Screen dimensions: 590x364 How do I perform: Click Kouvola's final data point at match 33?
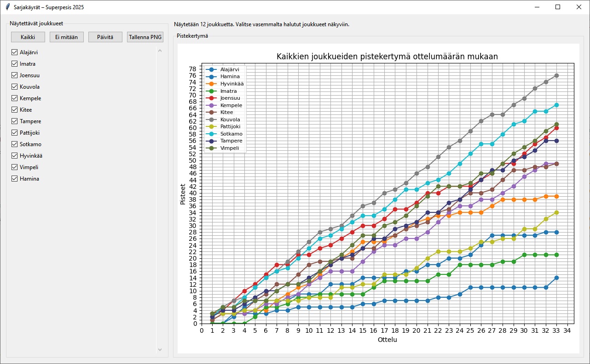click(x=556, y=75)
